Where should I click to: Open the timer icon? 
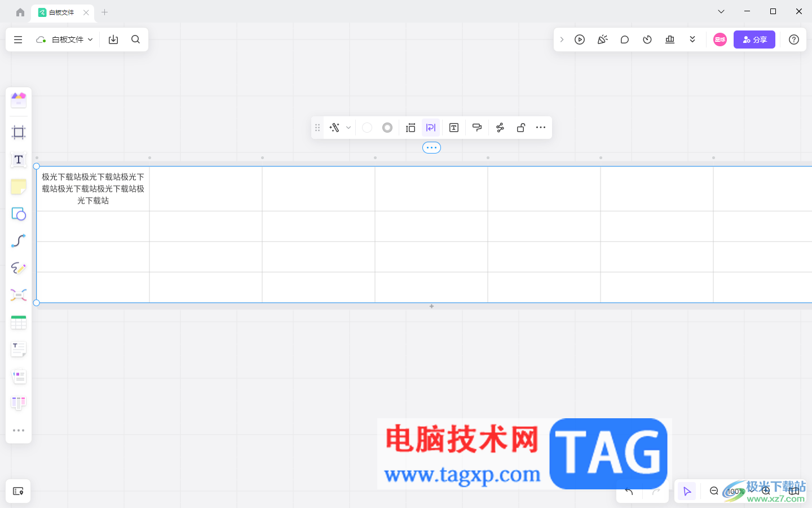point(647,40)
